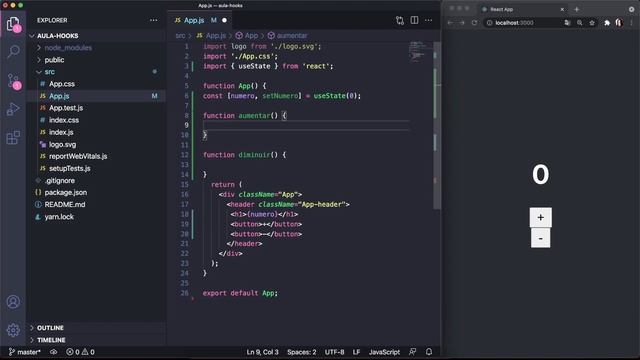Open the Extensions view
640x360 pixels.
(x=13, y=138)
